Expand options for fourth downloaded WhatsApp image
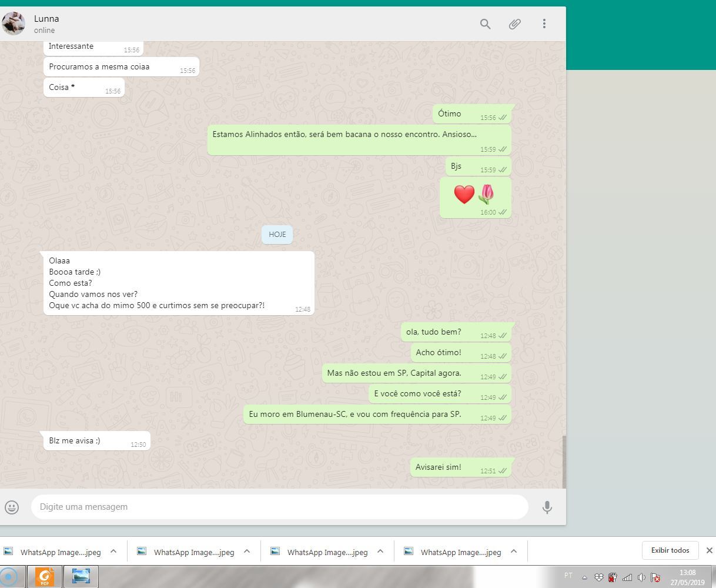 pos(514,552)
